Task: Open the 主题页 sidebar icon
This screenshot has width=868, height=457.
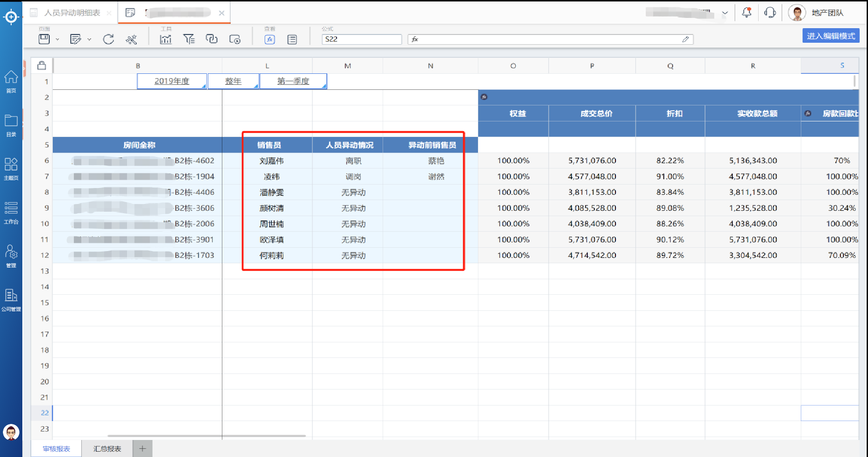Action: coord(11,169)
